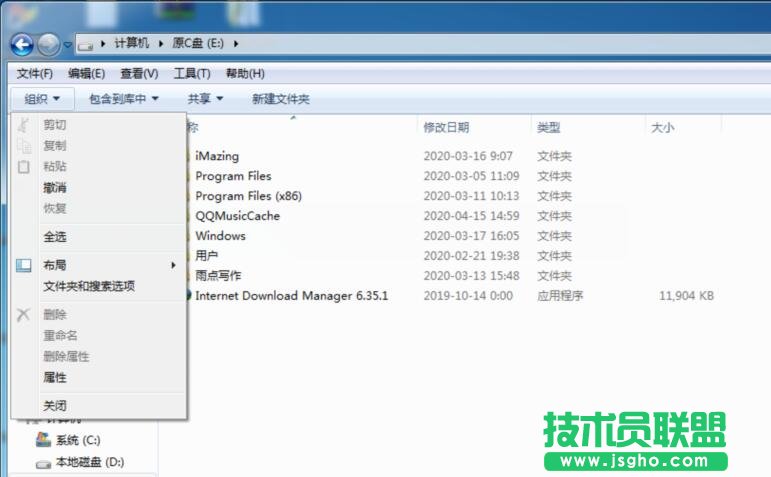Click the date 2020-03-16 9:07

point(468,156)
